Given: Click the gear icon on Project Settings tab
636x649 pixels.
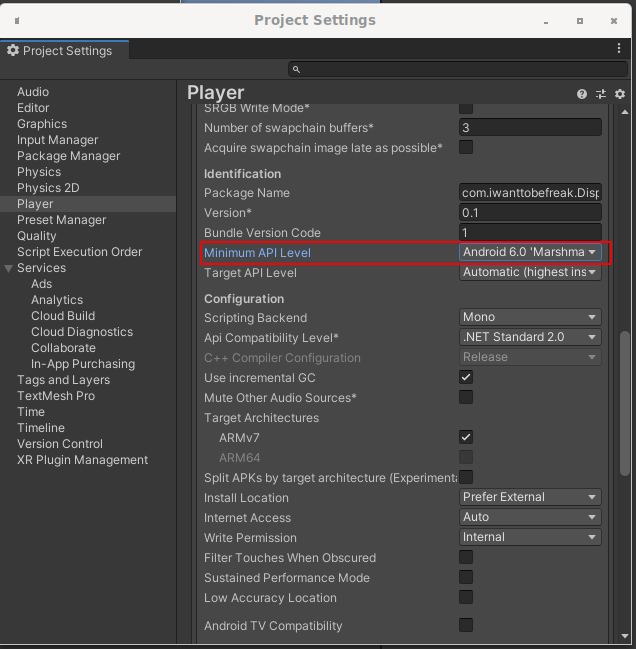Looking at the screenshot, I should pyautogui.click(x=13, y=50).
